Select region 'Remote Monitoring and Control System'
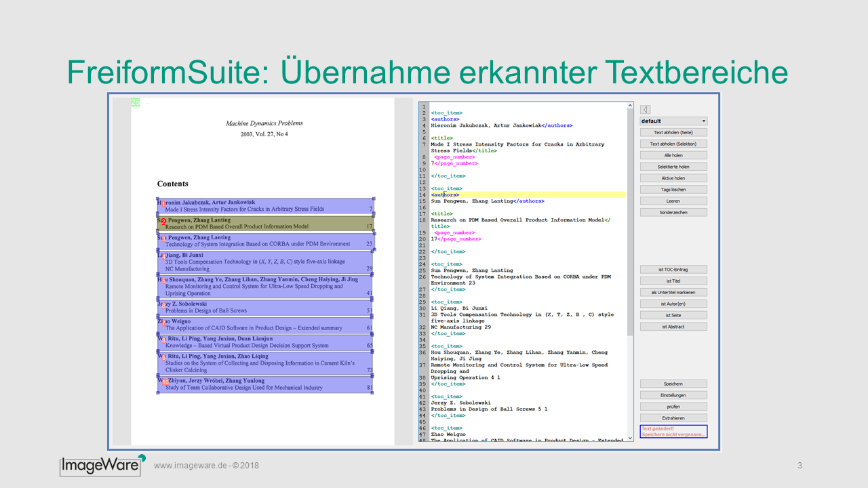Viewport: 868px width, 488px height. (x=265, y=287)
